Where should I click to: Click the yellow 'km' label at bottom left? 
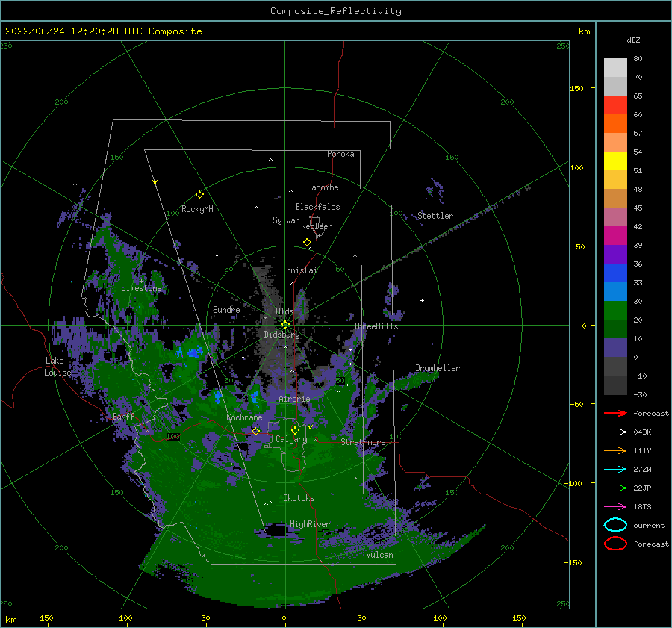[x=10, y=620]
